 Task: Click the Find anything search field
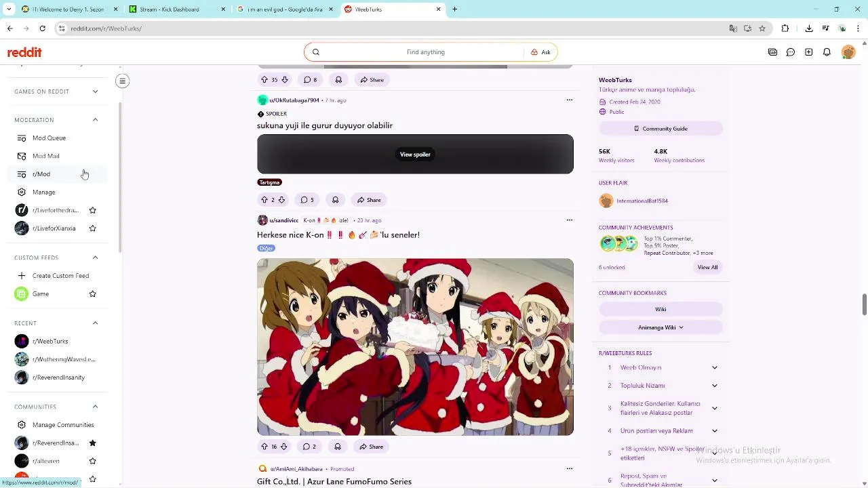click(425, 52)
